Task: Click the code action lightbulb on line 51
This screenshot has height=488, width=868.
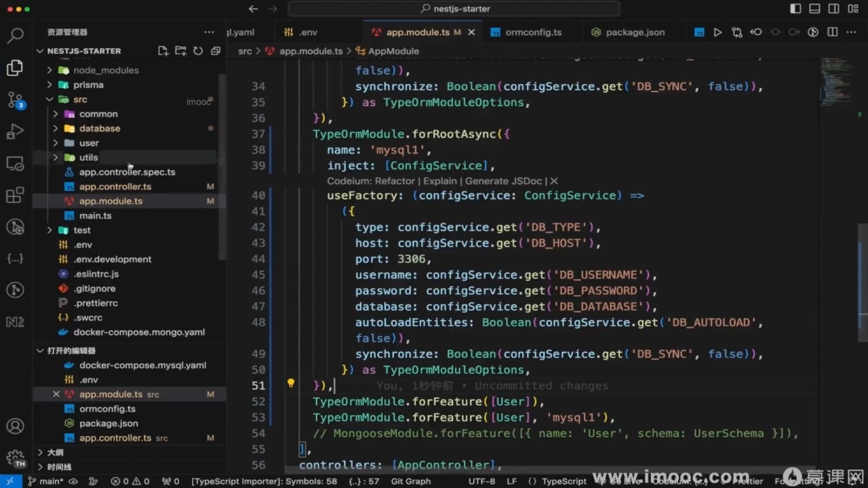Action: point(291,384)
